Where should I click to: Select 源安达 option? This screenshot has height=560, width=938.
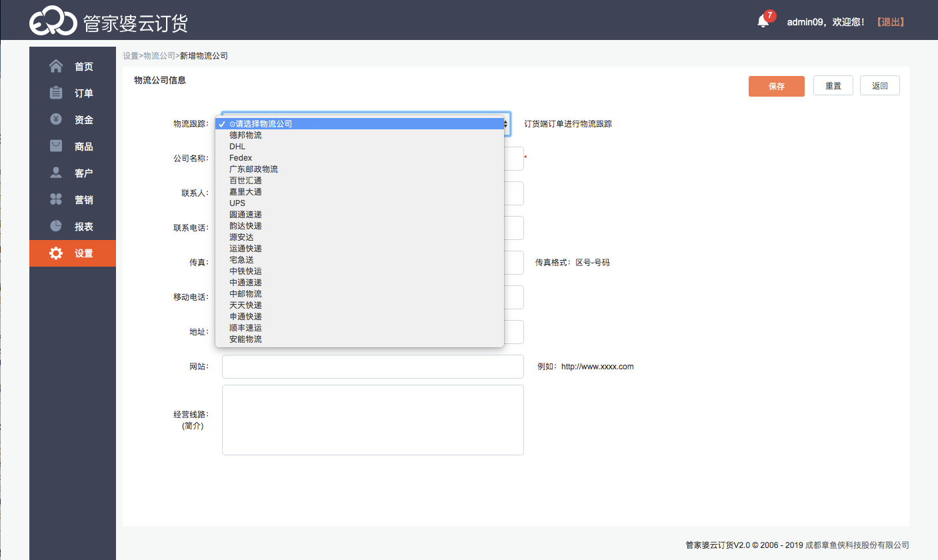pyautogui.click(x=359, y=237)
